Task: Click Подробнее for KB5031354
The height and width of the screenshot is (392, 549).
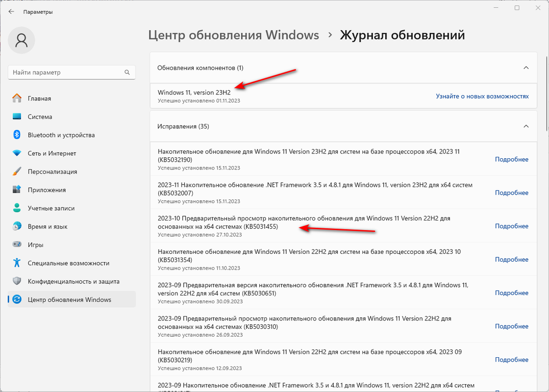Action: point(512,259)
